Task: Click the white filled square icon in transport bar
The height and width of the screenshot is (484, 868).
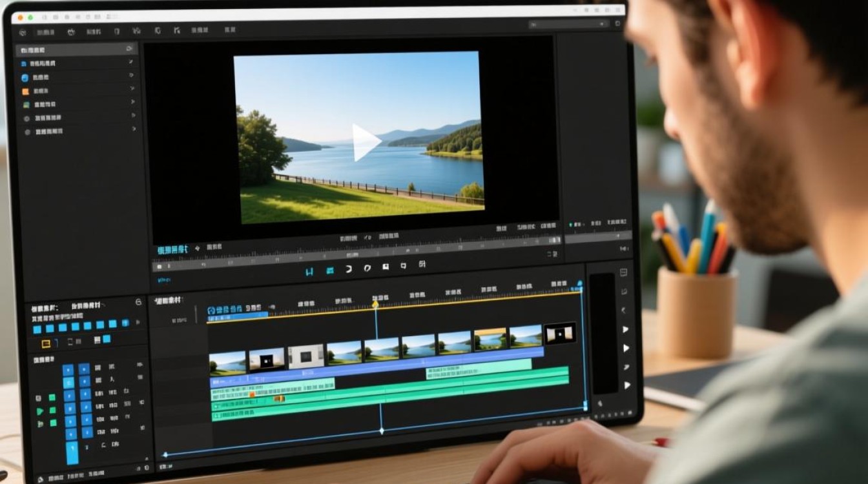Action: pyautogui.click(x=386, y=267)
